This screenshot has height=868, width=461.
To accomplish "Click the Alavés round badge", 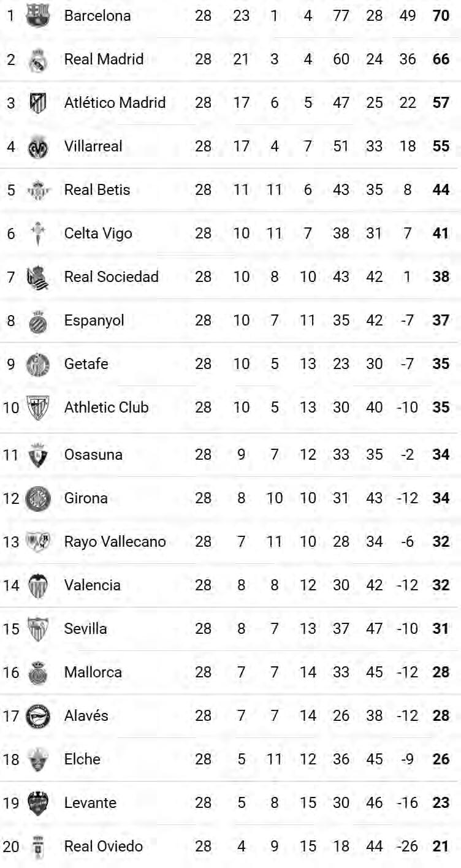I will [x=37, y=716].
